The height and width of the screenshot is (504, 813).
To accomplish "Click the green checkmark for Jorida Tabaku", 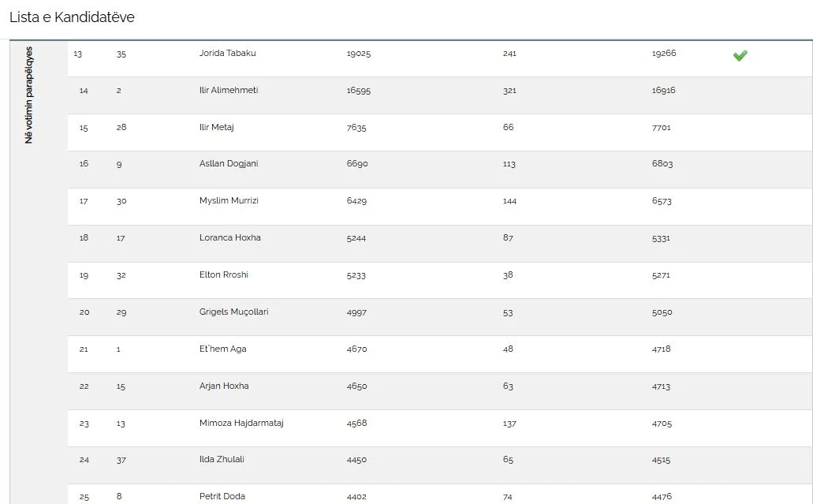I will [x=740, y=55].
